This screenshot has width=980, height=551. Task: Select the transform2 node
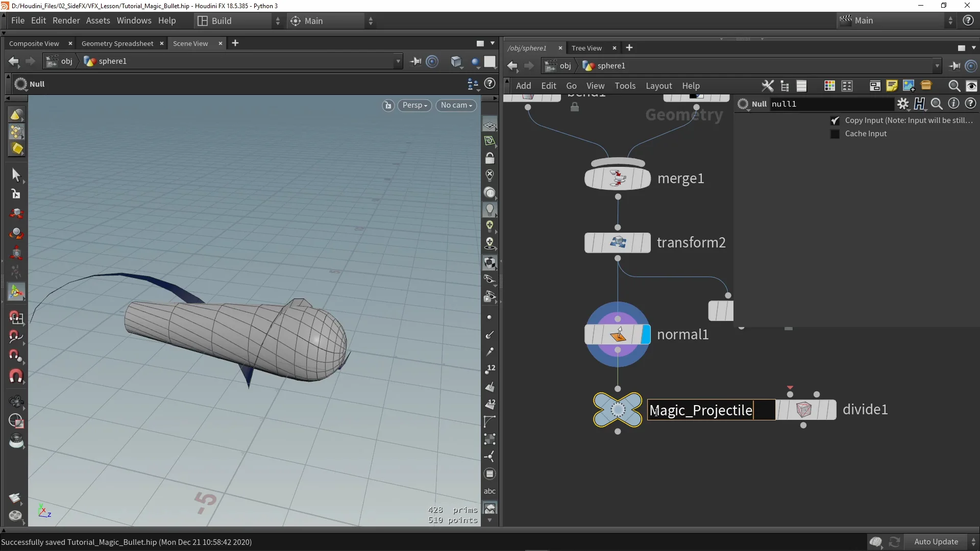pos(618,242)
